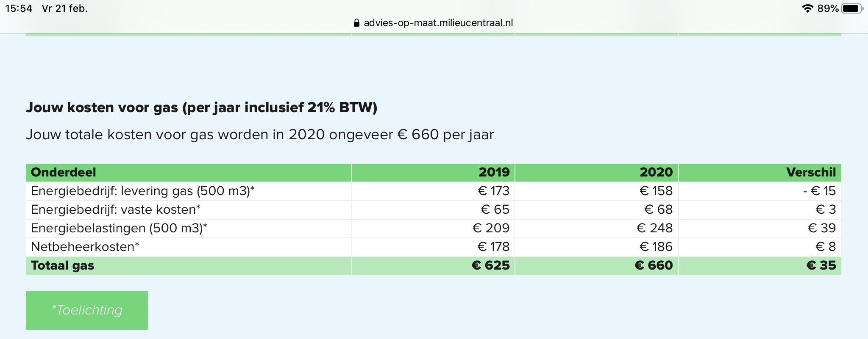868x339 pixels.
Task: Click the Jouw kosten voor gas heading
Action: 201,107
